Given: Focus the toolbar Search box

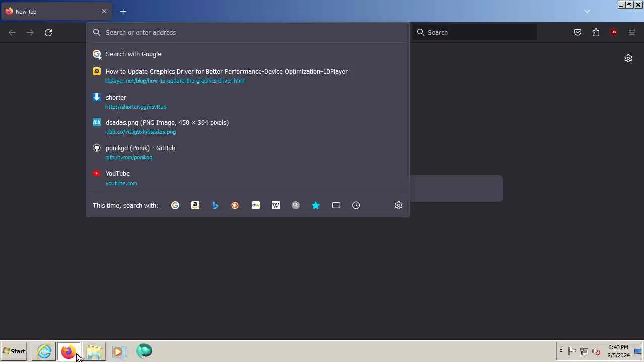Looking at the screenshot, I should point(474,32).
